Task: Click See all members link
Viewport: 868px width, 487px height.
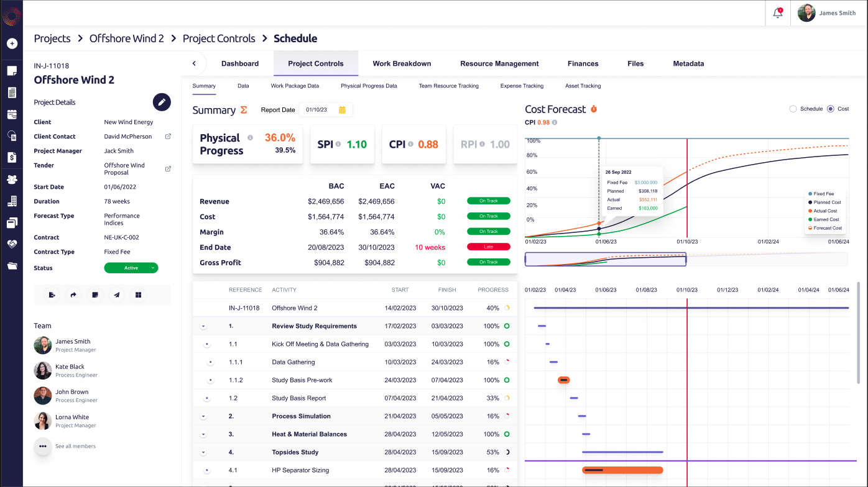Action: coord(75,446)
